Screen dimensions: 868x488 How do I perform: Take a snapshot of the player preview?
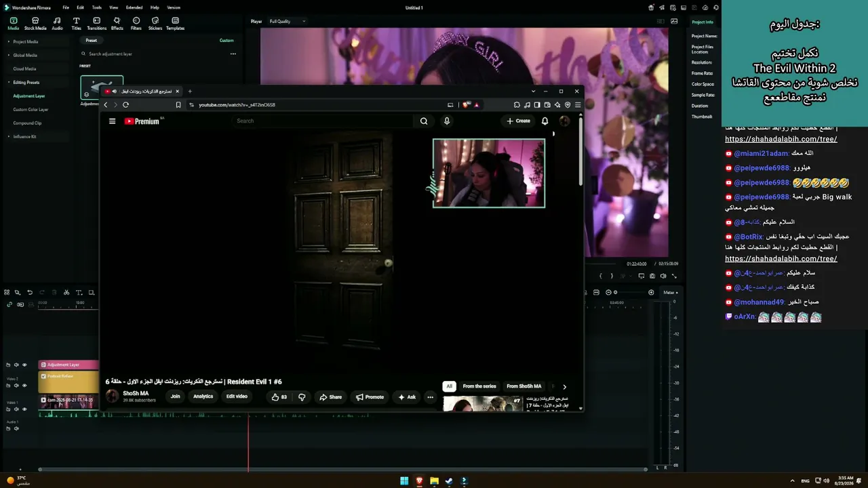pos(652,276)
